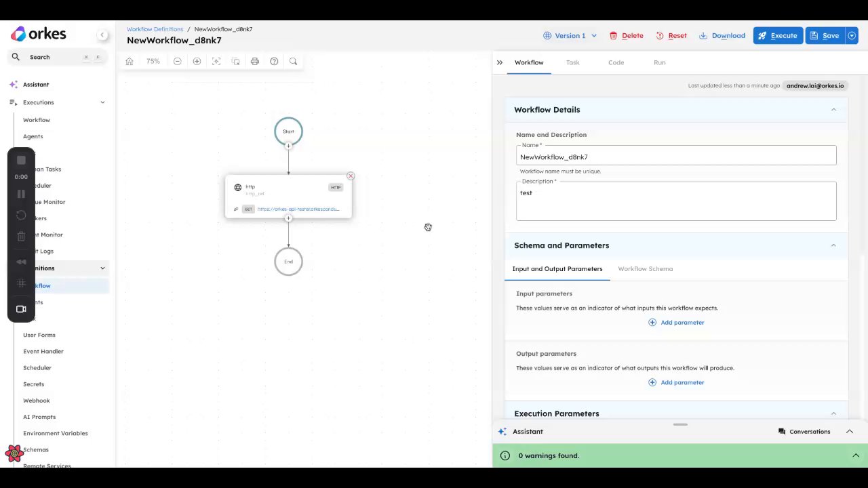Viewport: 868px width, 488px height.
Task: Click the HTTP type badge on task
Action: tap(336, 187)
